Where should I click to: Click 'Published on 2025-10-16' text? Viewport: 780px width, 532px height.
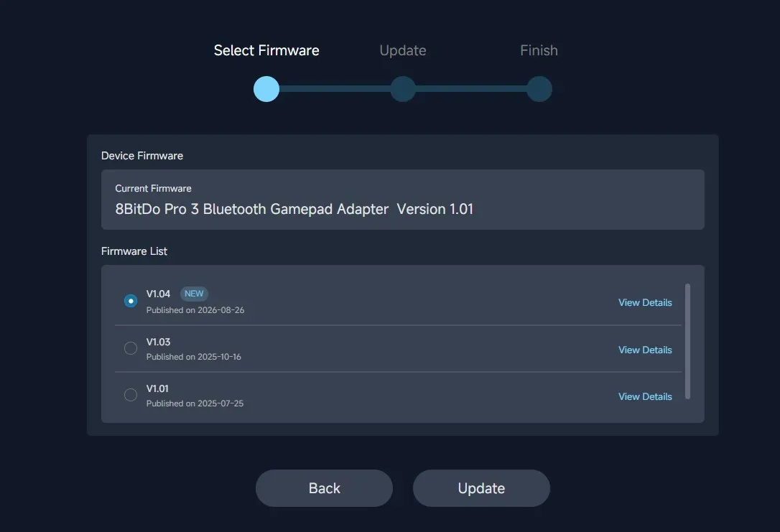coord(193,357)
